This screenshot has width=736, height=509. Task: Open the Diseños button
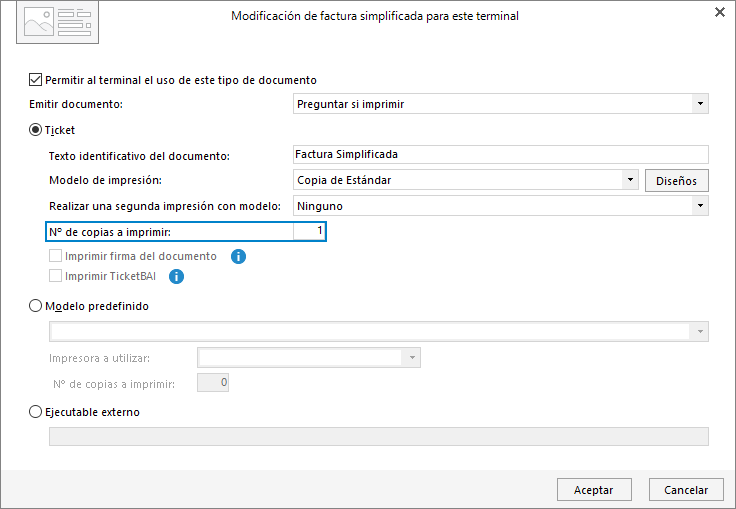point(676,181)
